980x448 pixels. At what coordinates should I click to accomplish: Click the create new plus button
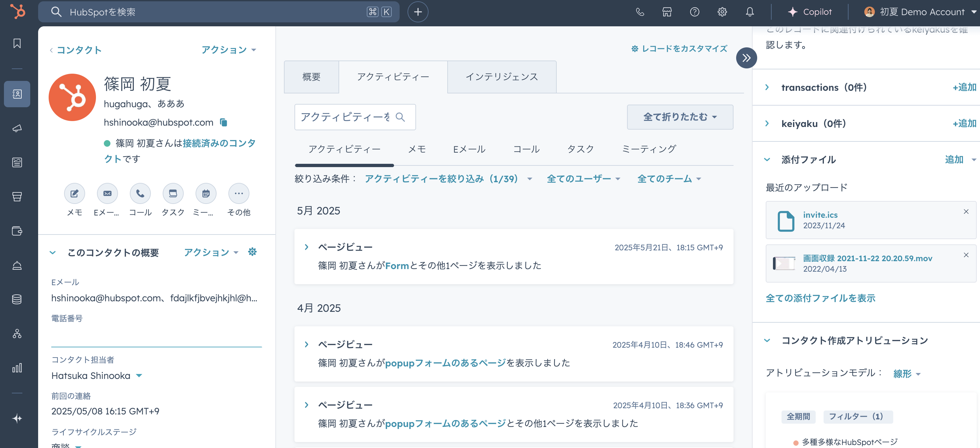coord(418,12)
